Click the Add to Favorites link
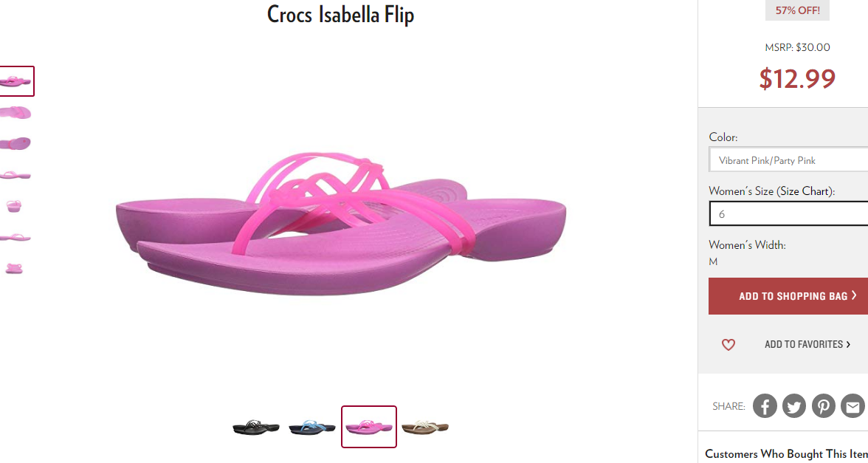This screenshot has width=868, height=463. pyautogui.click(x=807, y=344)
